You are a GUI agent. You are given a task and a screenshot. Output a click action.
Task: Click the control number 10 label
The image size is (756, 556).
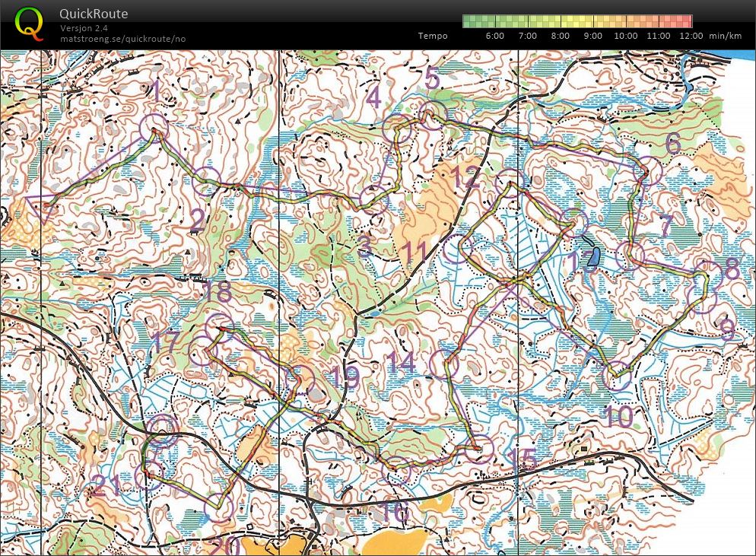618,416
